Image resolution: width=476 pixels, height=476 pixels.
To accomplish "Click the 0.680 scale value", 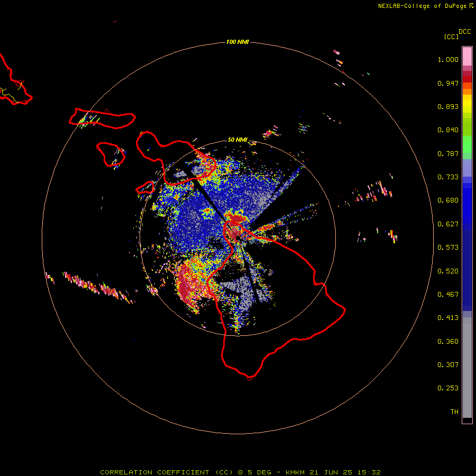I will click(448, 200).
